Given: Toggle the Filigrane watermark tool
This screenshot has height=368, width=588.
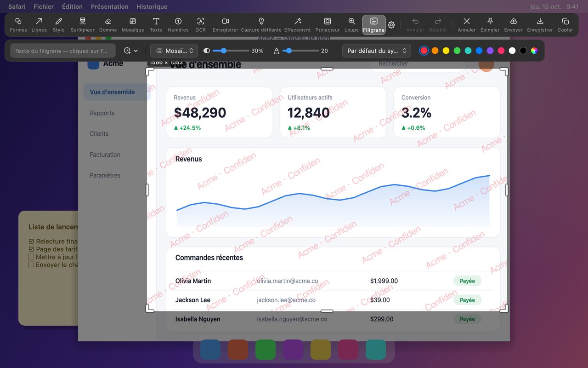Looking at the screenshot, I should pos(374,25).
